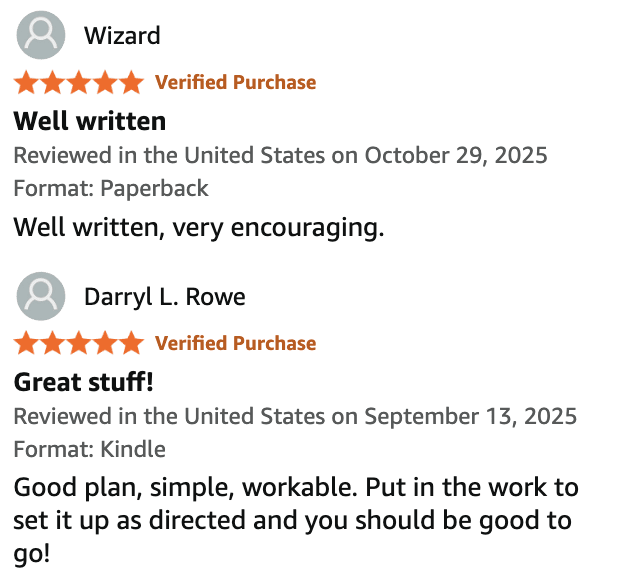Open the "Great stuff!" review title
Screen dimensions: 630x572
tap(84, 382)
